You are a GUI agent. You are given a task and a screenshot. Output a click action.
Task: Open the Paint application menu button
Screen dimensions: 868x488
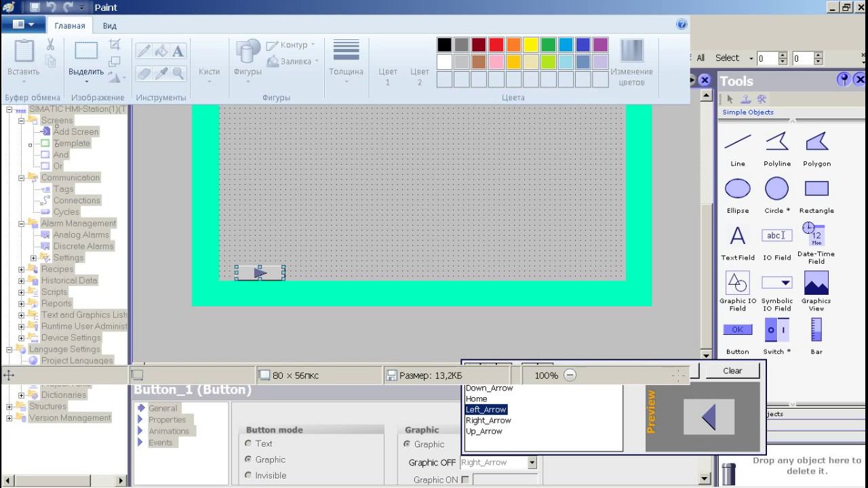pos(24,25)
